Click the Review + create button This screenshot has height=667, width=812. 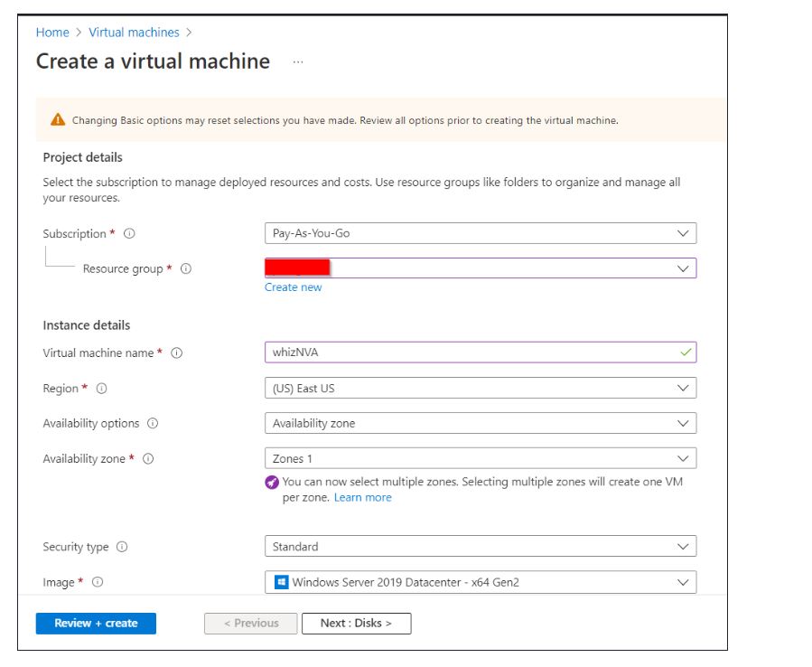click(96, 624)
